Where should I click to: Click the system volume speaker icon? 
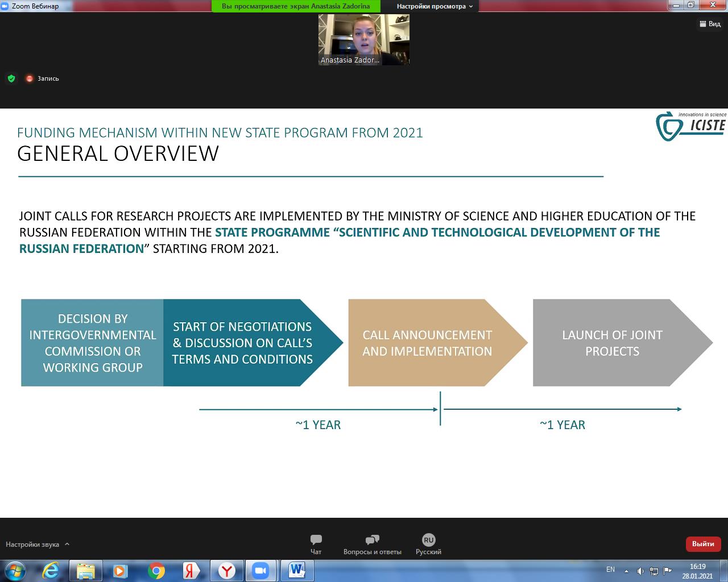tap(640, 571)
